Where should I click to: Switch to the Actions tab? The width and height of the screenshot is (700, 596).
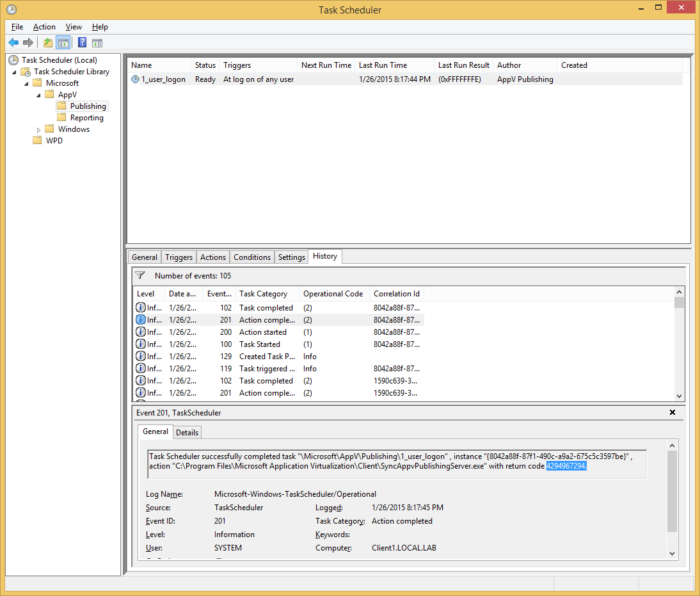pyautogui.click(x=213, y=257)
